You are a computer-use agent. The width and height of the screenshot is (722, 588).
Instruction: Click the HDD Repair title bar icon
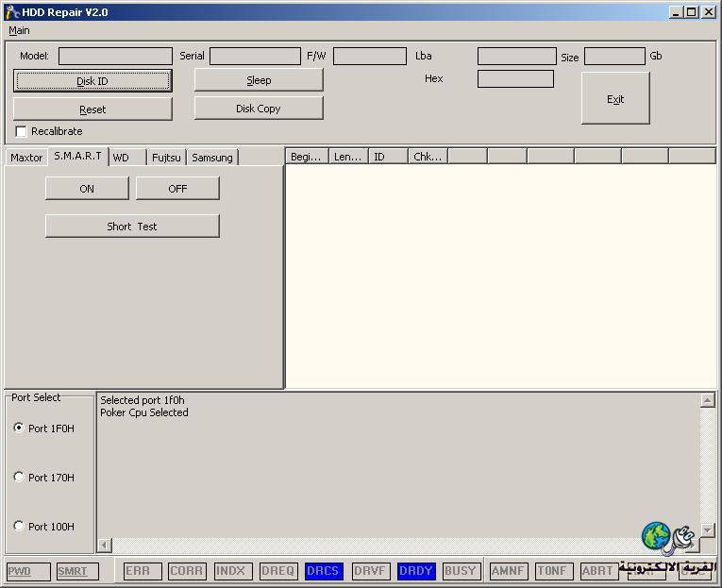11,12
